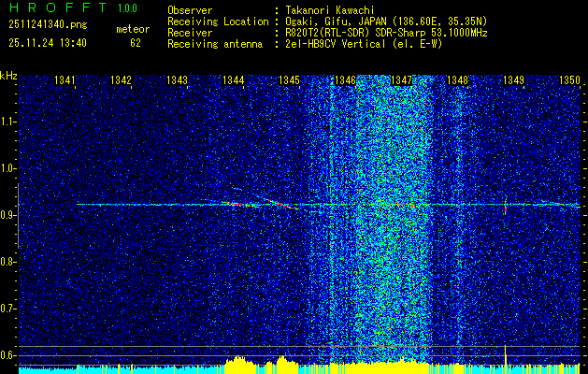Click the 0.6 kHz frequency tick label

(8, 355)
